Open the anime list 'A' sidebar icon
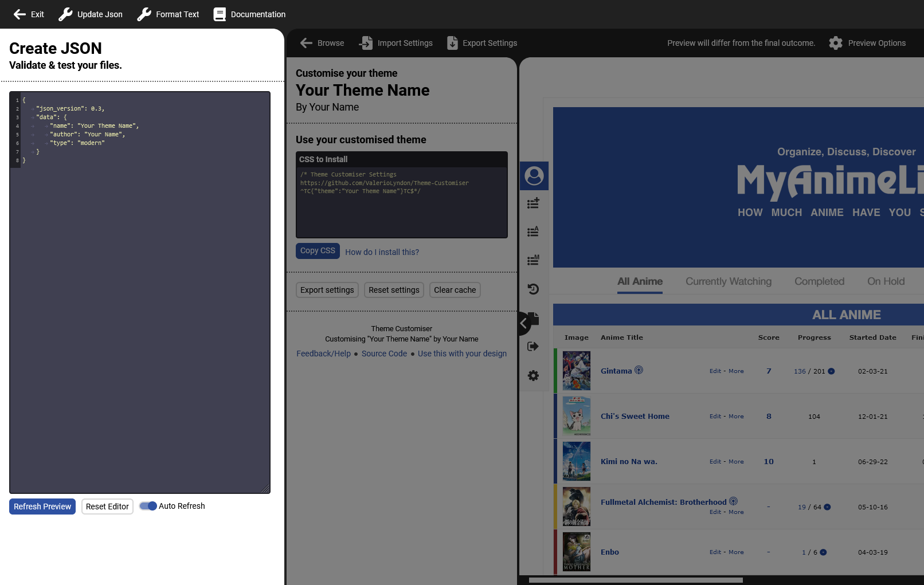The width and height of the screenshot is (924, 585). click(533, 231)
